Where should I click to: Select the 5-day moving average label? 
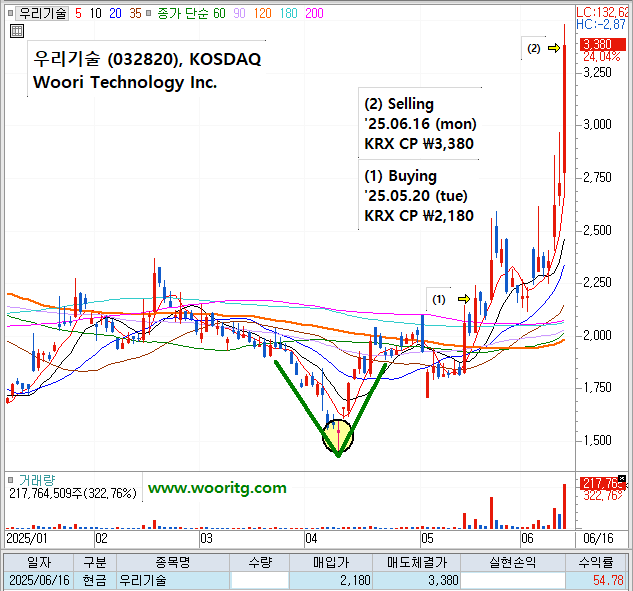[x=78, y=13]
